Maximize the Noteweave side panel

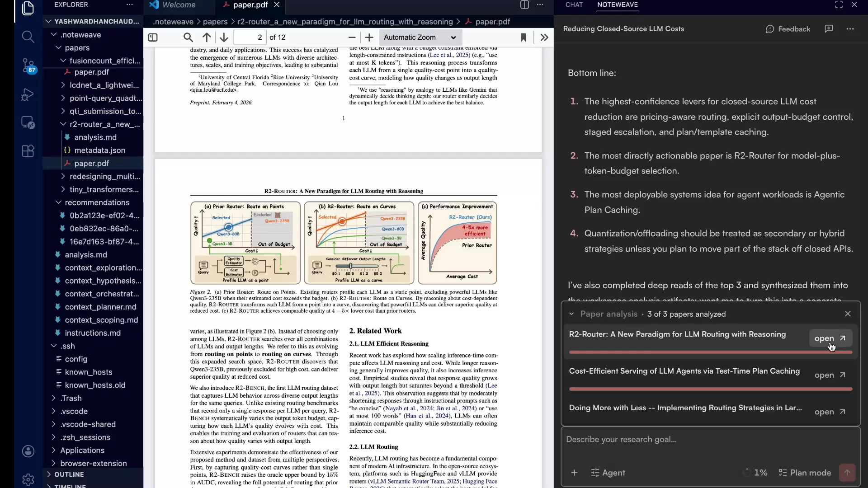pos(839,5)
